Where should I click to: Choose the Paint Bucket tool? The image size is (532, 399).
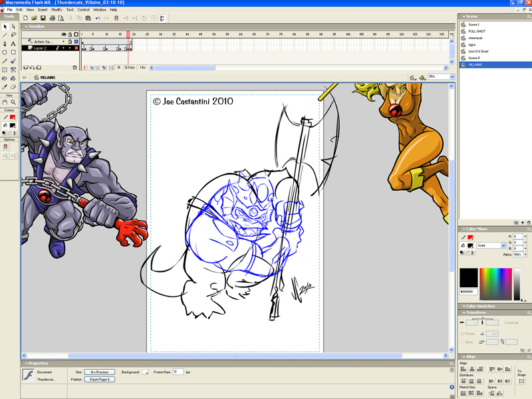point(13,78)
